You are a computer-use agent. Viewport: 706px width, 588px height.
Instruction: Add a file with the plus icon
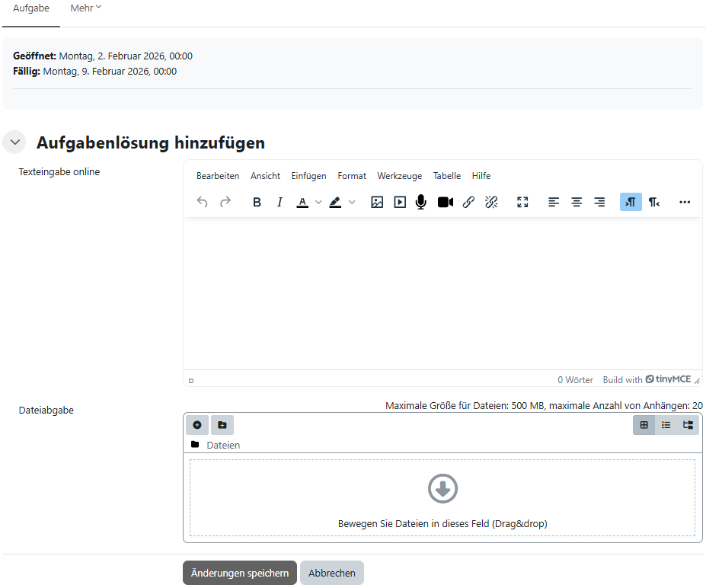coord(196,425)
